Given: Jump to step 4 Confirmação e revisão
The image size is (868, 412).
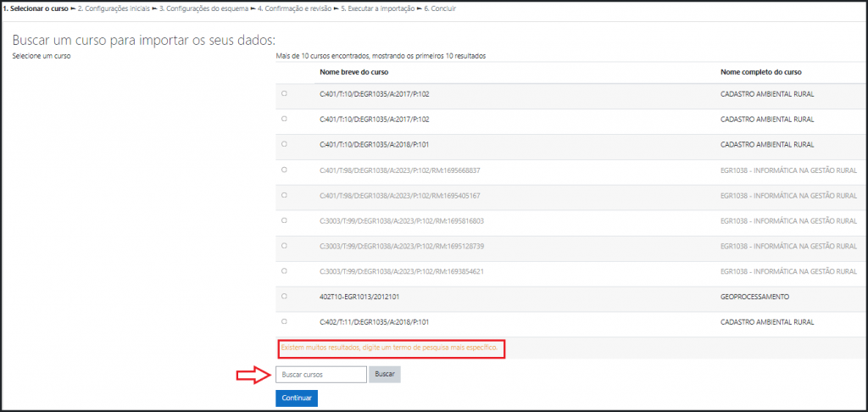Looking at the screenshot, I should point(294,8).
